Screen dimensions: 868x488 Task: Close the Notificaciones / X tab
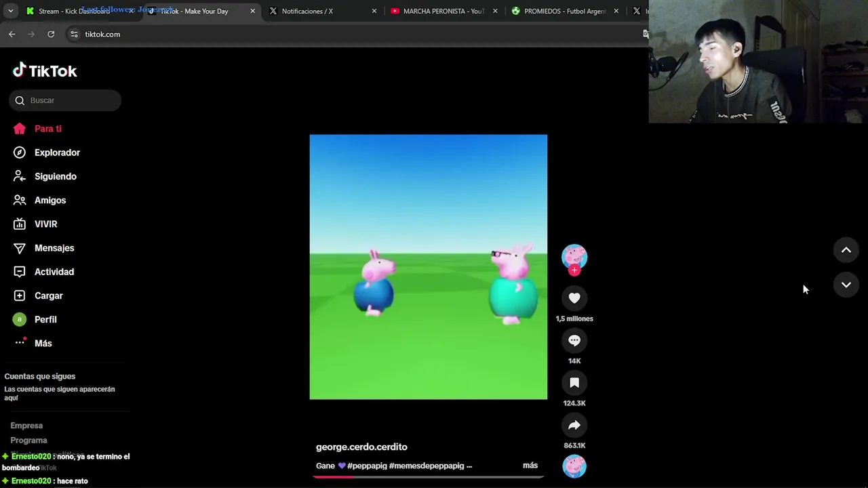tap(374, 11)
